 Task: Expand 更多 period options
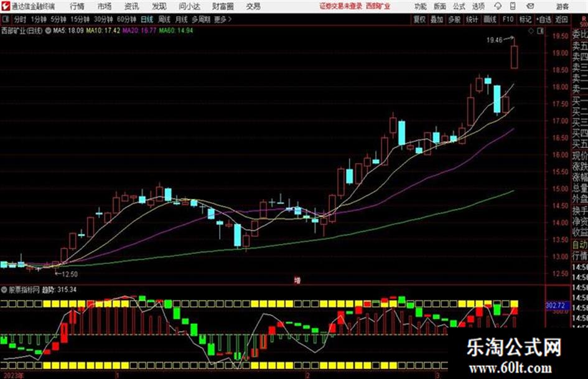pyautogui.click(x=223, y=19)
